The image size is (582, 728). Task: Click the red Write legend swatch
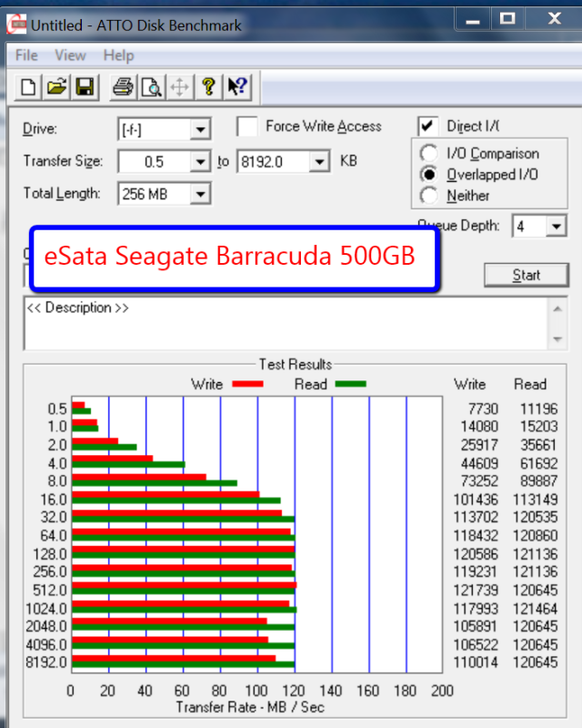248,384
